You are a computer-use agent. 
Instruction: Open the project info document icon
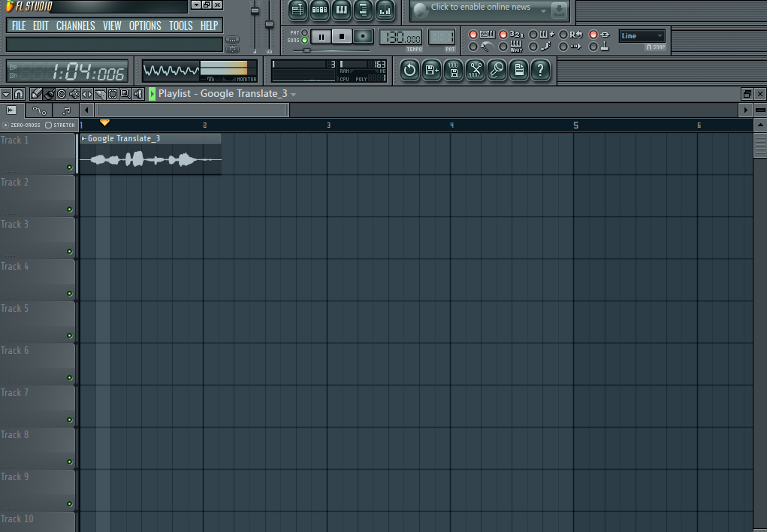click(x=519, y=71)
